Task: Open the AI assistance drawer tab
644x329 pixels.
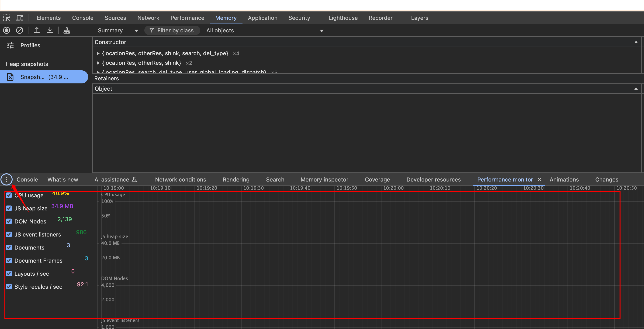Action: point(115,179)
